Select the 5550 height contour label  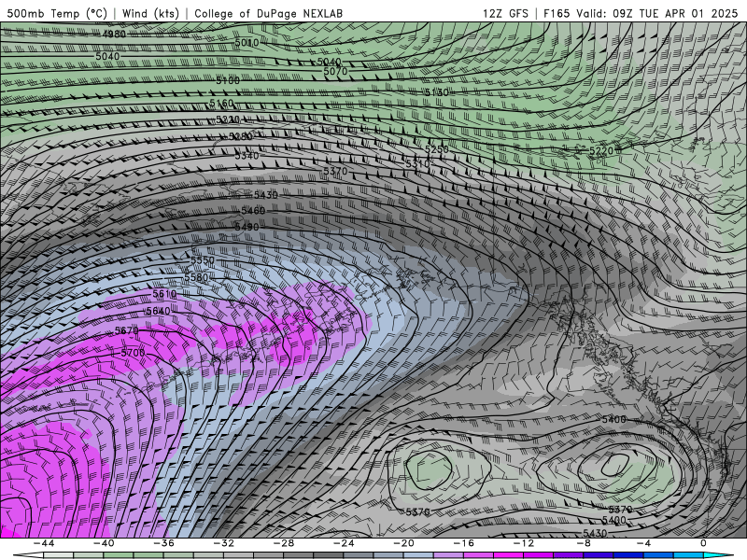tap(203, 260)
